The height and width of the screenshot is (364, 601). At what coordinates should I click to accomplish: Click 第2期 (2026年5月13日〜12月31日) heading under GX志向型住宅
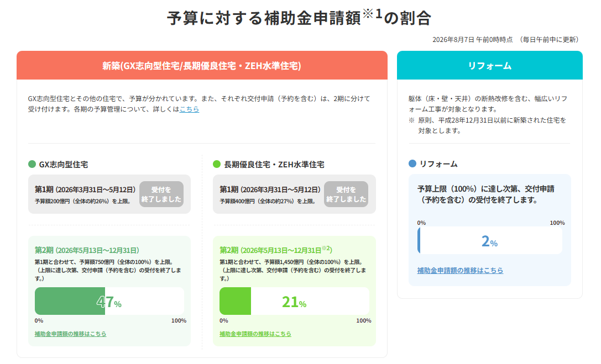pyautogui.click(x=87, y=250)
